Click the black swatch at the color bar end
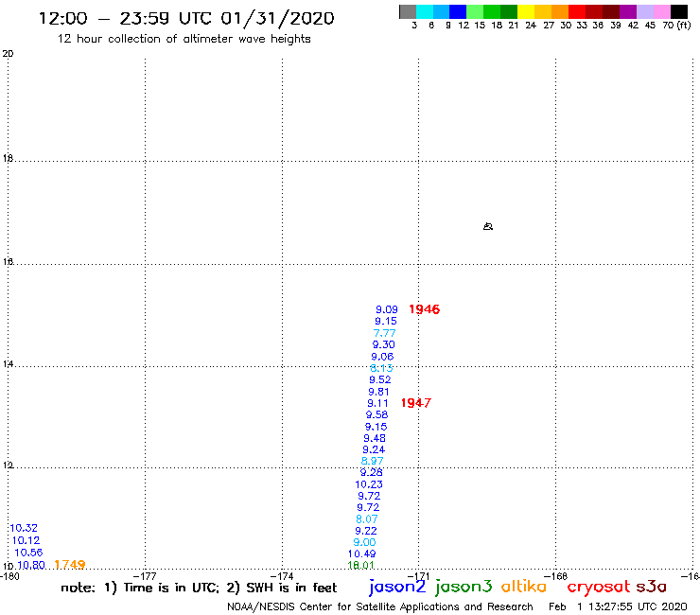Screen dimensions: 700x615 [x=679, y=11]
